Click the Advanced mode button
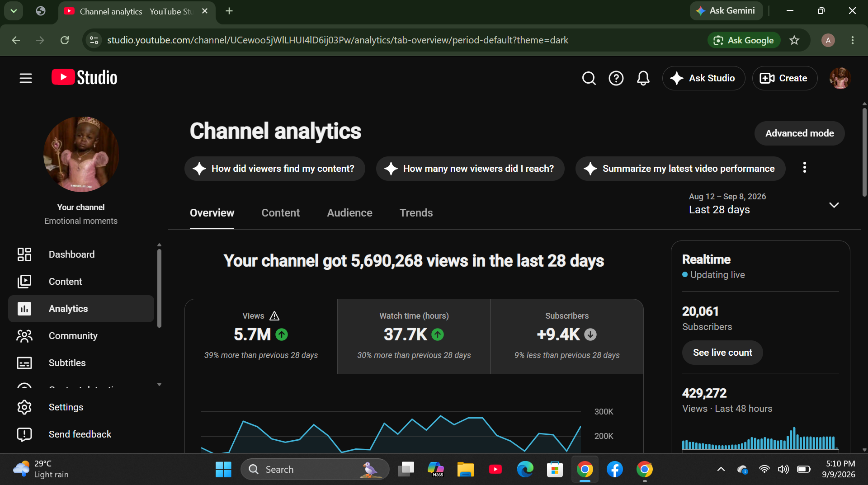Screen dimensions: 868x485 (799, 133)
